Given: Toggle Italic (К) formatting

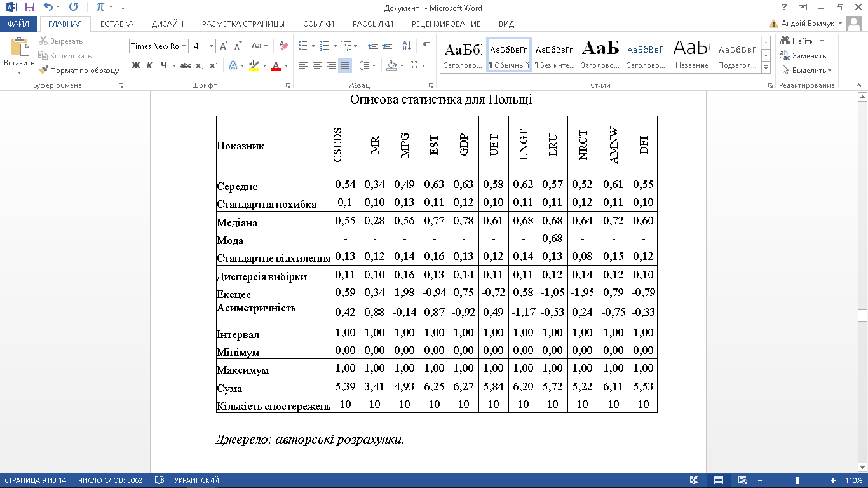Looking at the screenshot, I should pos(149,65).
